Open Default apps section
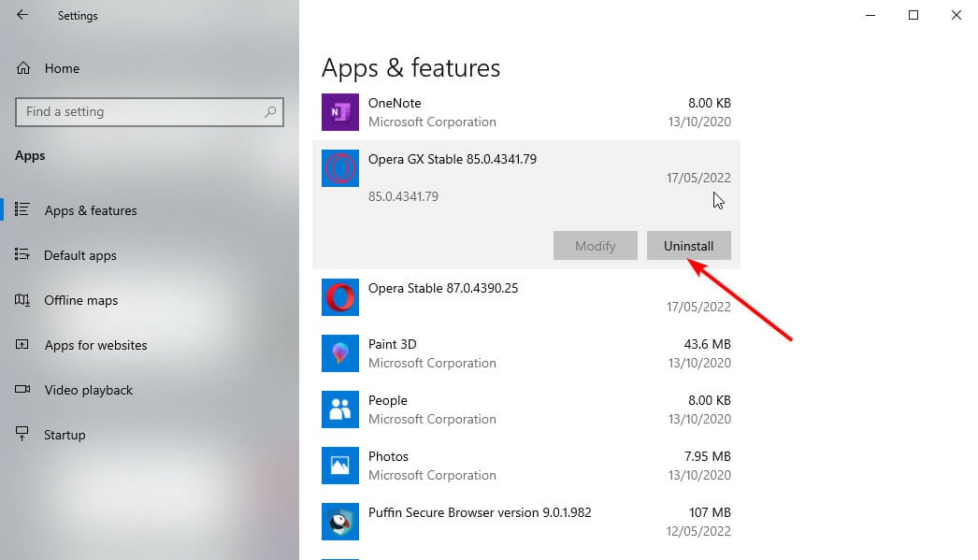Image resolution: width=978 pixels, height=560 pixels. (x=79, y=255)
